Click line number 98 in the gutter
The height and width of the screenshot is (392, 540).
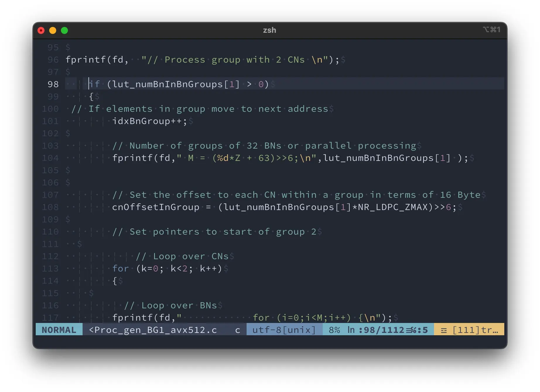[53, 84]
